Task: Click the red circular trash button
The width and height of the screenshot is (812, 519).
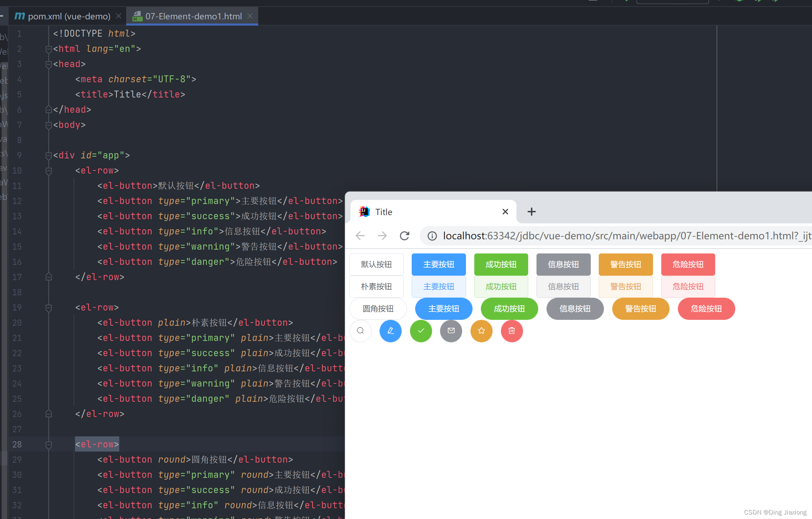Action: coord(512,331)
